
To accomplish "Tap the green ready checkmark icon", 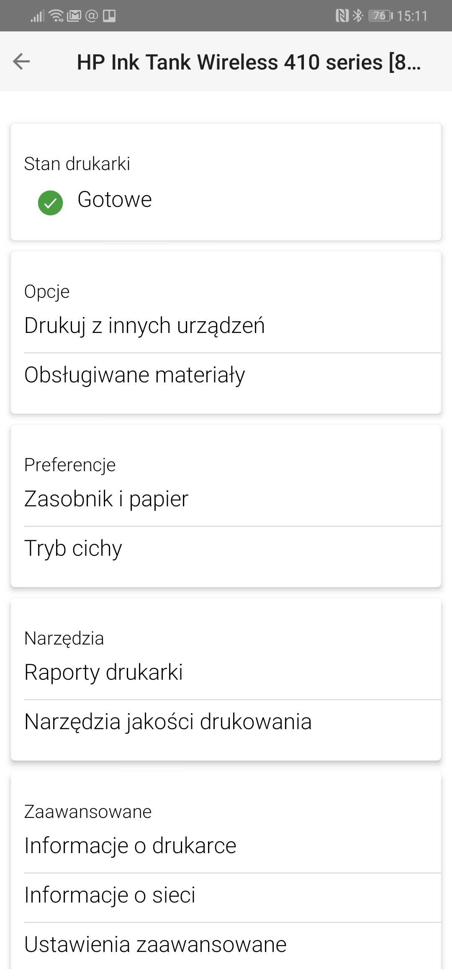I will [50, 203].
